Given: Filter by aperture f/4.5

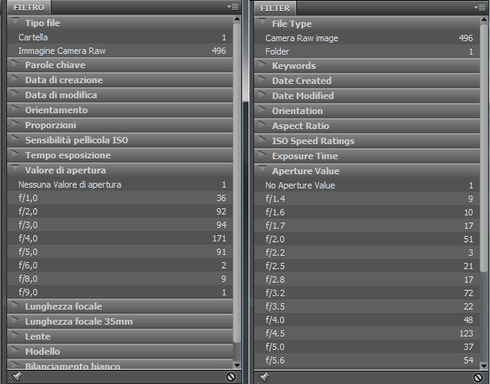Looking at the screenshot, I should click(367, 333).
